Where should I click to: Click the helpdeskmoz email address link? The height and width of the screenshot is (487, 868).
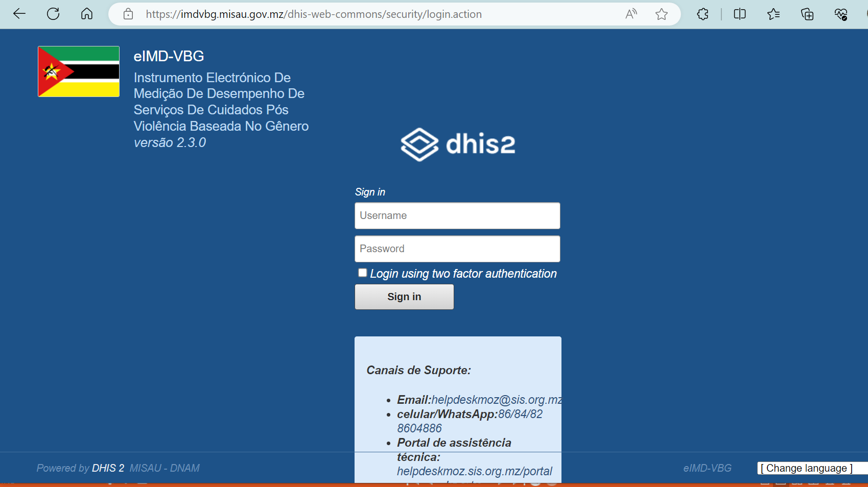coord(496,400)
